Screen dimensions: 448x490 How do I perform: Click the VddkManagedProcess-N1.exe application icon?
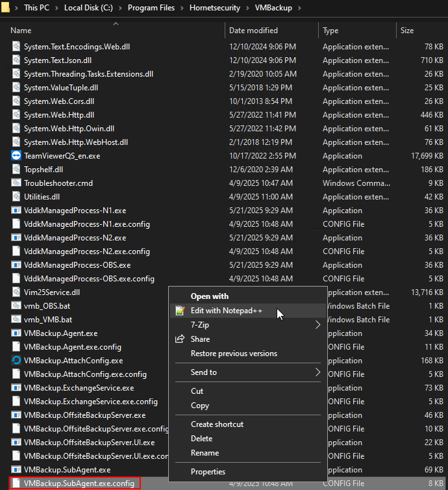[x=16, y=211]
